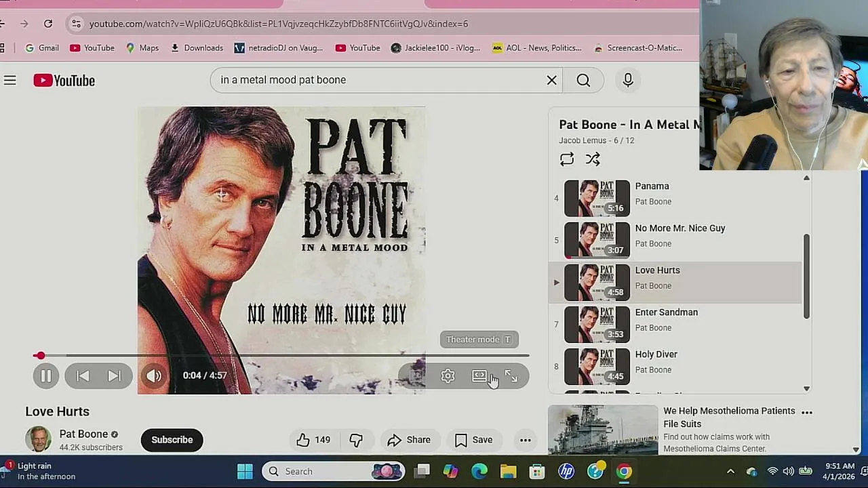Enter full screen mode in the player
Viewport: 868px width, 488px height.
point(511,376)
